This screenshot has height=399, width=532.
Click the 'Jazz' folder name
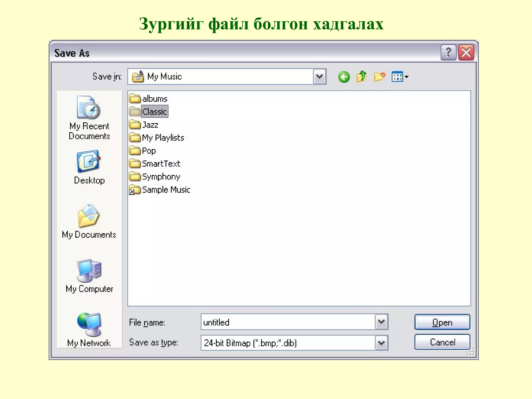pyautogui.click(x=150, y=125)
